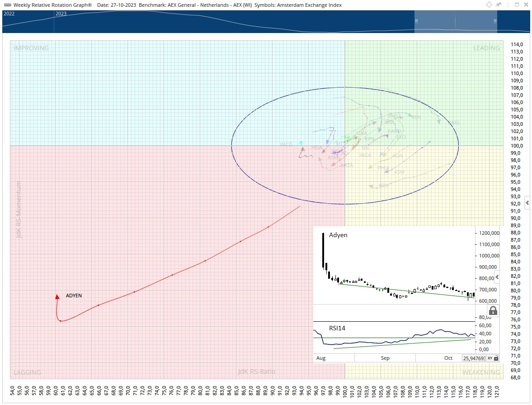Toggle the small lock beside the XY button
The image size is (532, 405).
(x=496, y=358)
